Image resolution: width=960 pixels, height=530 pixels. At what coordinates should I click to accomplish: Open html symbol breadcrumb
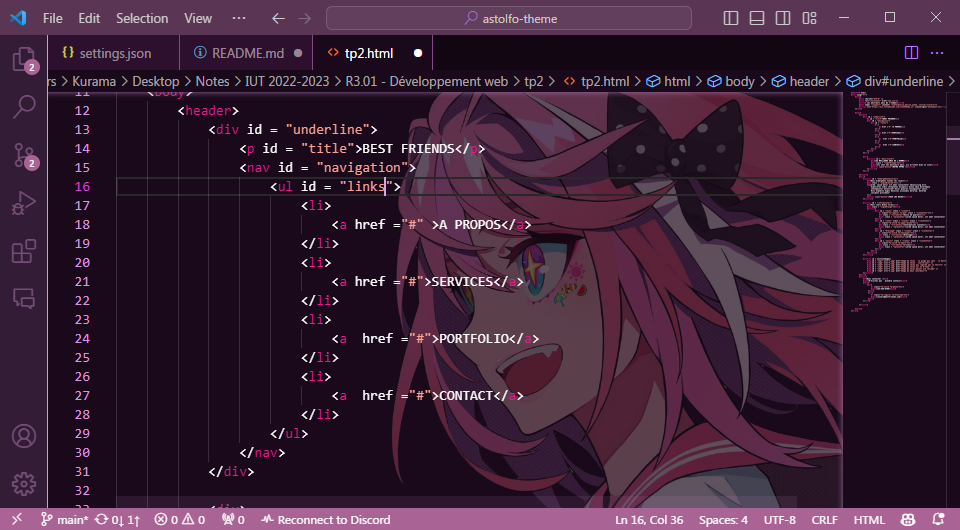[x=668, y=81]
